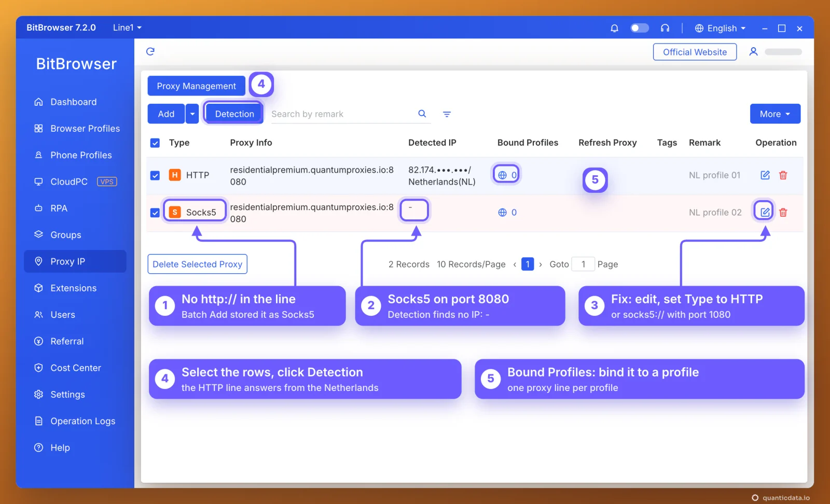Screen dimensions: 830x504
Task: Open the user account icon
Action: 753,51
